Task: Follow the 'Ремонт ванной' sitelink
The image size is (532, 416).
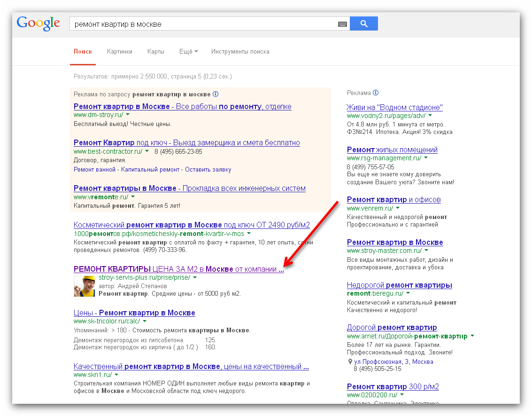Action: point(95,170)
